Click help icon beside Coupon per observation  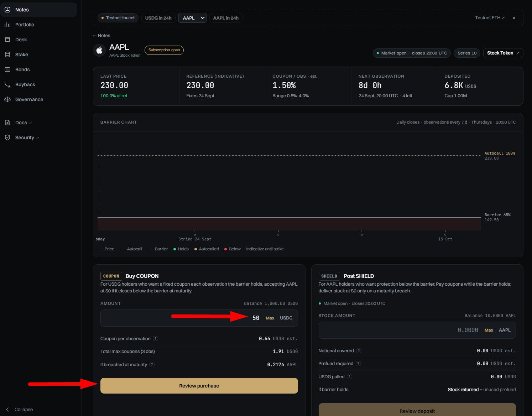pos(156,339)
